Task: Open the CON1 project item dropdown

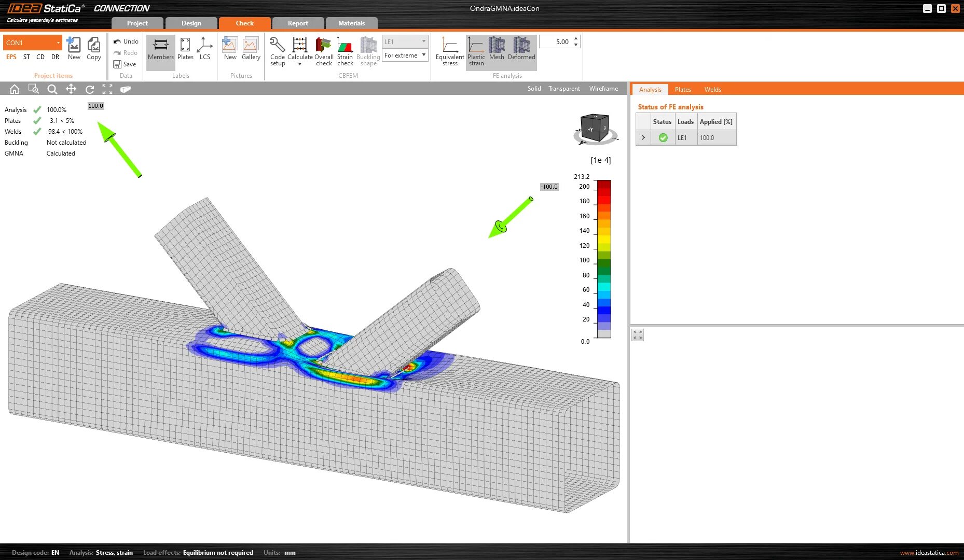Action: (58, 43)
